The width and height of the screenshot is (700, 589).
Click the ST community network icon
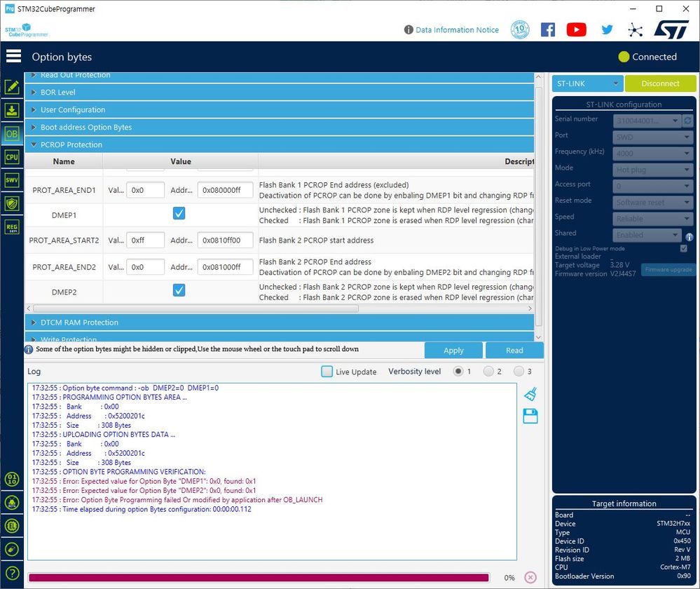pyautogui.click(x=635, y=30)
